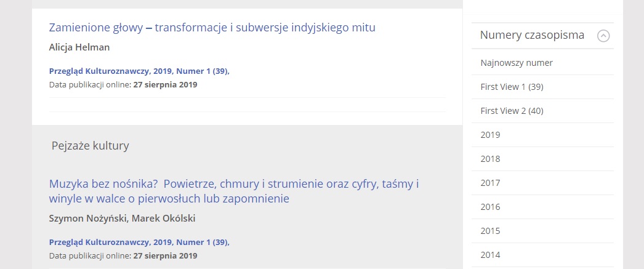Viewport: 644px width, 269px height.
Task: Open author Alicja Helman's profile
Action: 79,47
